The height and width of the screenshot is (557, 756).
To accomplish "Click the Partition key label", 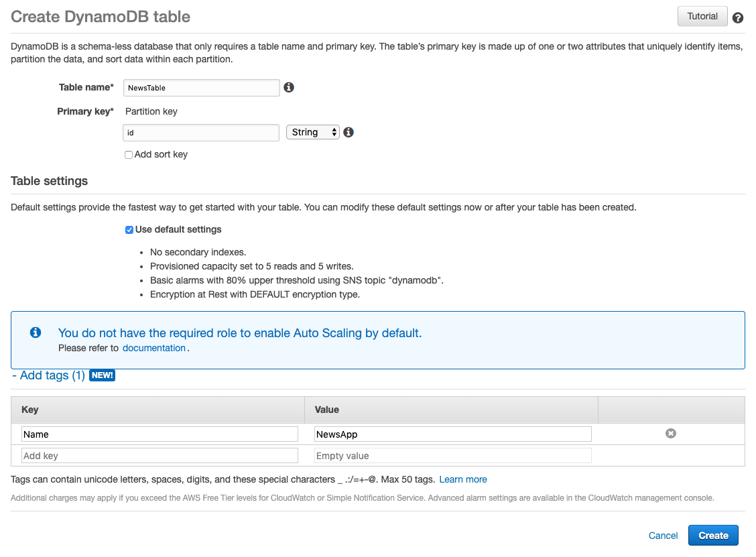I will tap(151, 111).
